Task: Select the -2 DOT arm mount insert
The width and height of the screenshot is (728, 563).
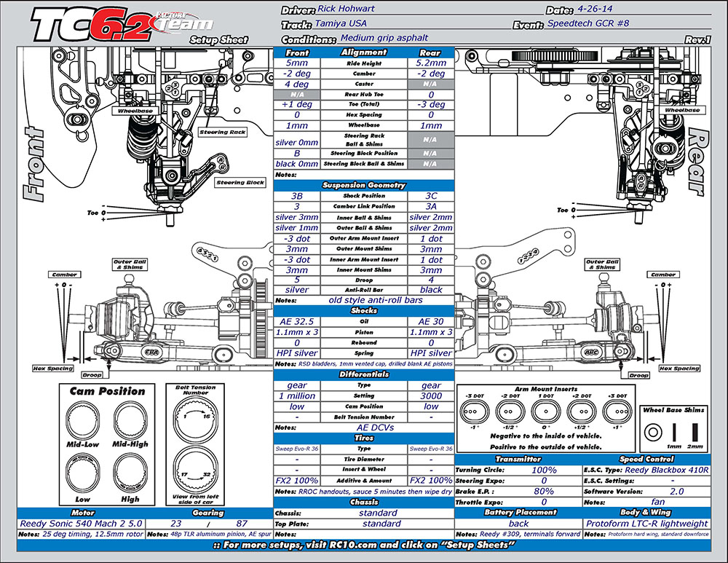Action: [510, 411]
